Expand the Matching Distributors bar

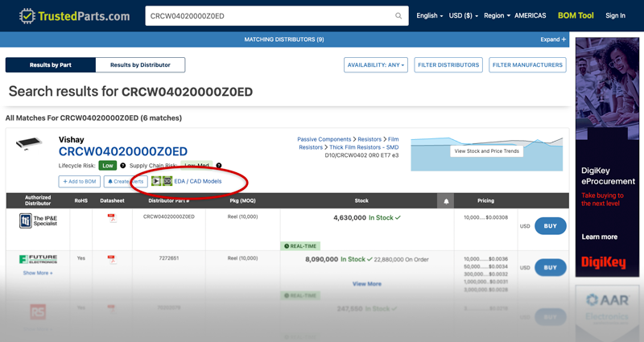(x=553, y=39)
